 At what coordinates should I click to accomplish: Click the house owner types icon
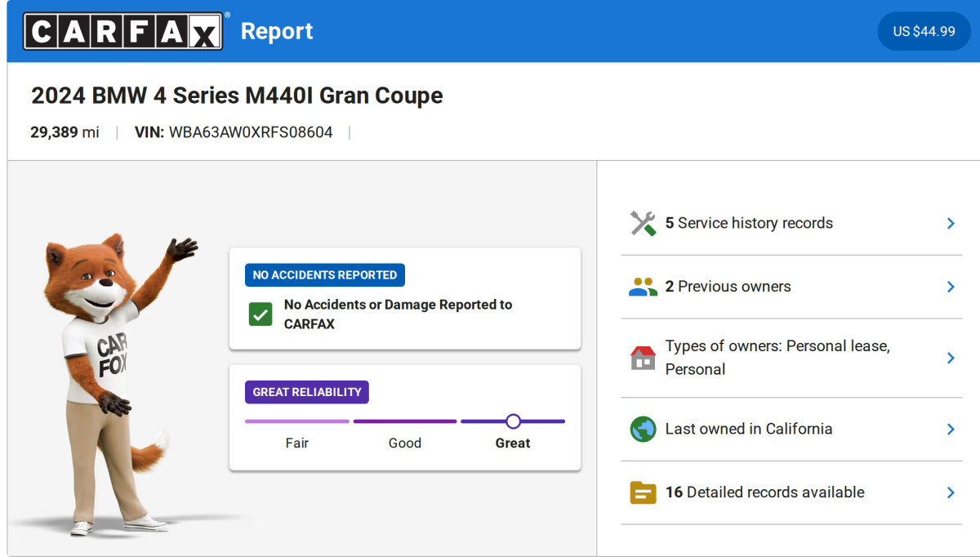click(x=643, y=358)
